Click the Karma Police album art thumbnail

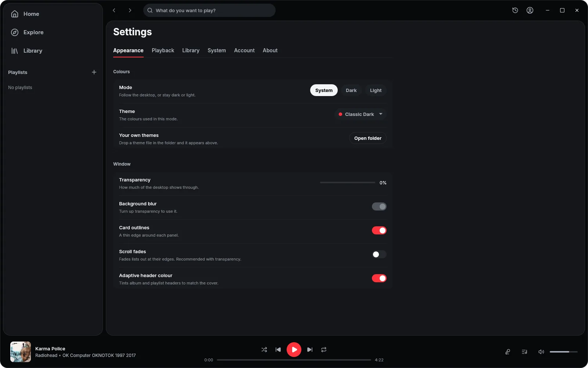[21, 352]
